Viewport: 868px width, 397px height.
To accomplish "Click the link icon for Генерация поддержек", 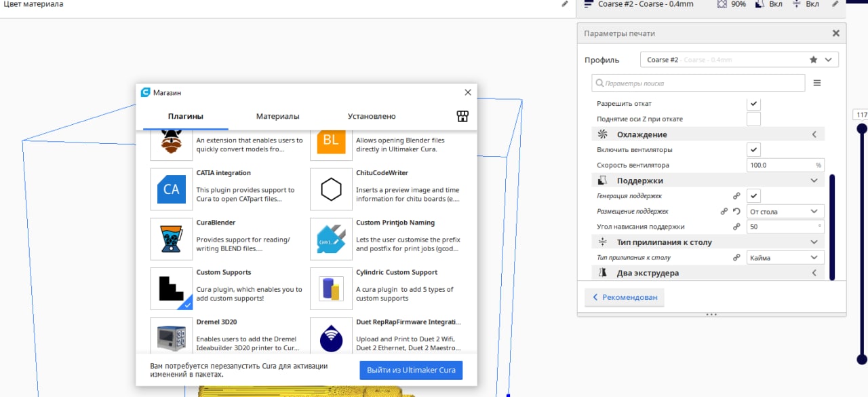I will click(736, 196).
